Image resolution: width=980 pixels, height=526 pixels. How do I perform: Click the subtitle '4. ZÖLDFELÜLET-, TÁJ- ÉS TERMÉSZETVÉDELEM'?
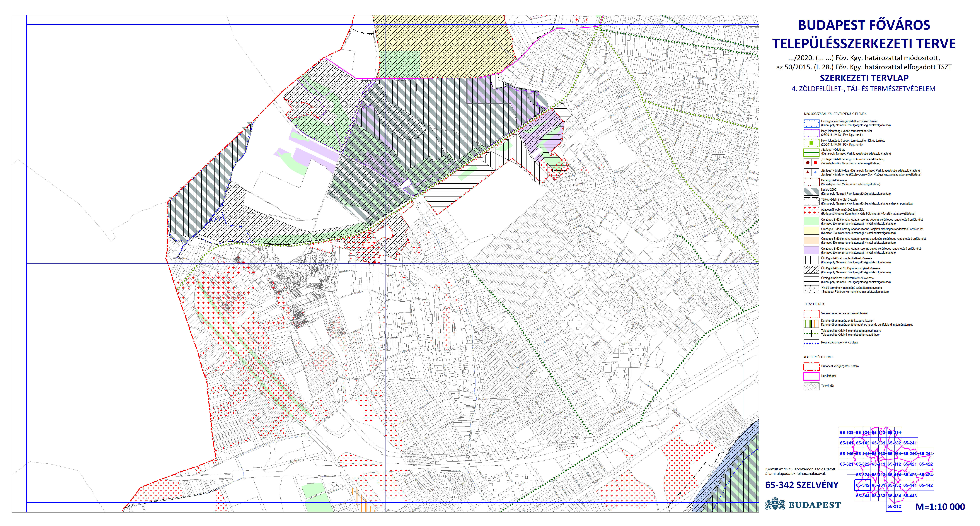[x=864, y=89]
